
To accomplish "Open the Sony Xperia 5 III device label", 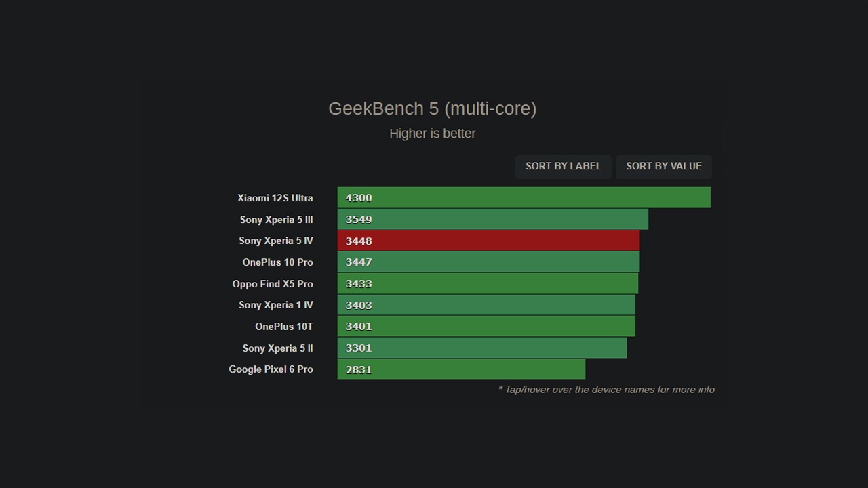I will tap(276, 220).
